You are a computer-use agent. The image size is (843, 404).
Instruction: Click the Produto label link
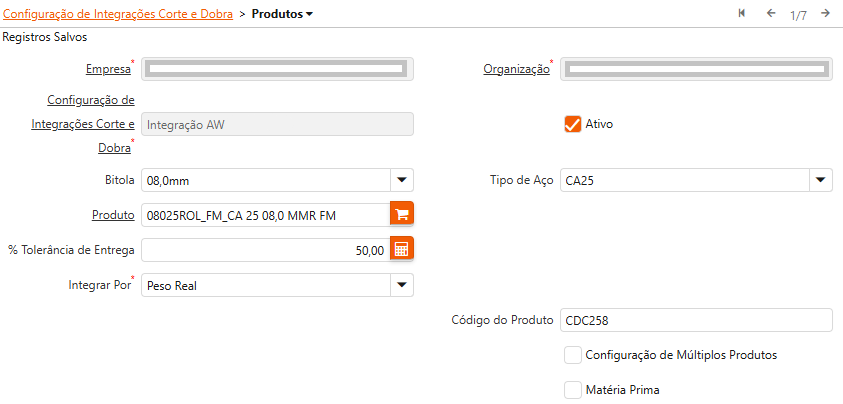(112, 215)
